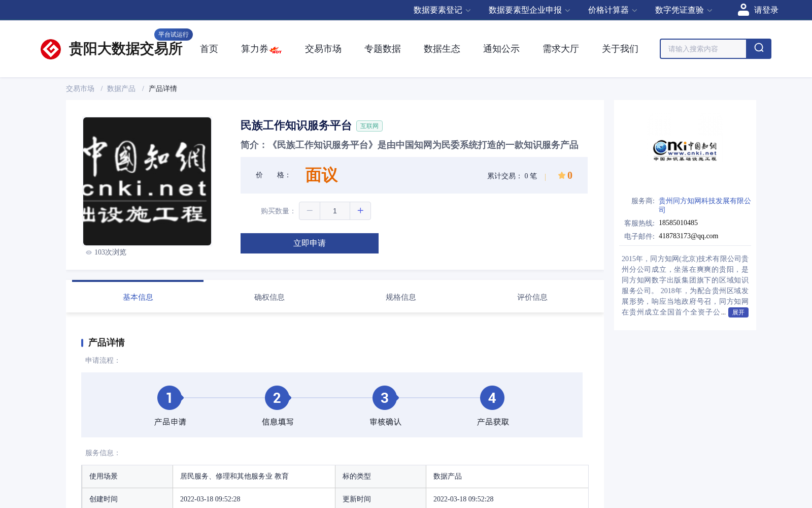Switch to the 确权信息 tab
The width and height of the screenshot is (812, 508).
[x=269, y=297]
